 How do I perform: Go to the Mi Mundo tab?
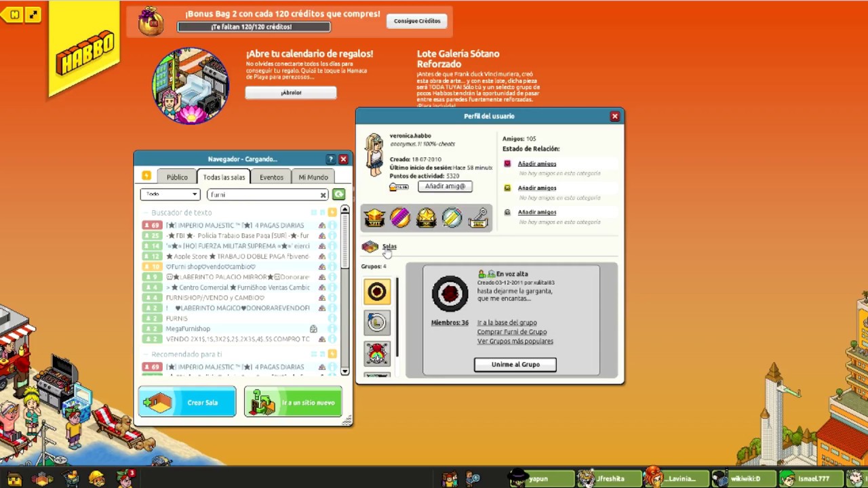[x=313, y=177]
